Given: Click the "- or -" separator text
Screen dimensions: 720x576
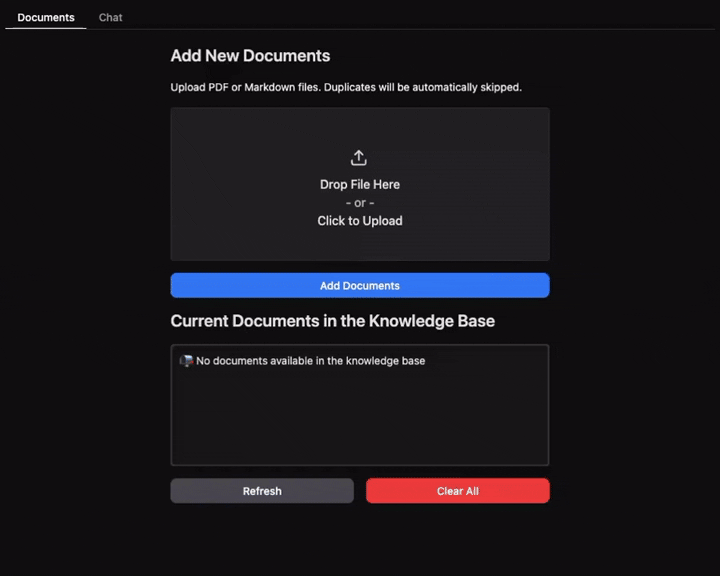Looking at the screenshot, I should pyautogui.click(x=359, y=203).
